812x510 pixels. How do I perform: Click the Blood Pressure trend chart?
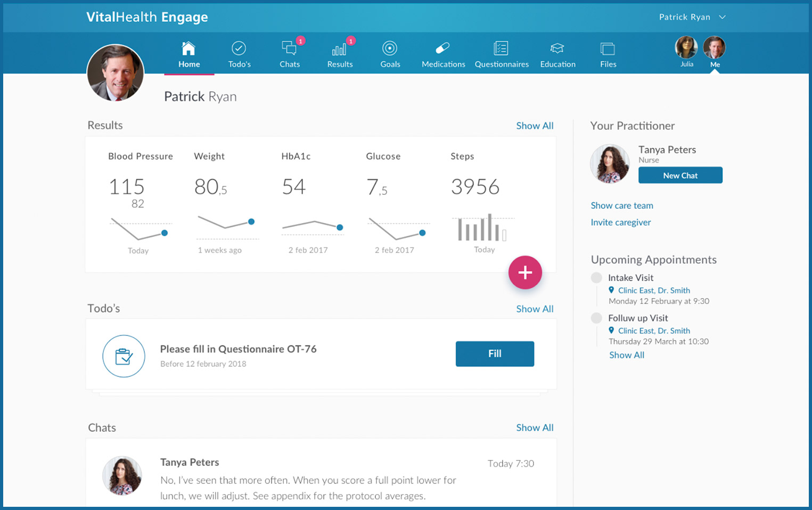click(x=140, y=228)
